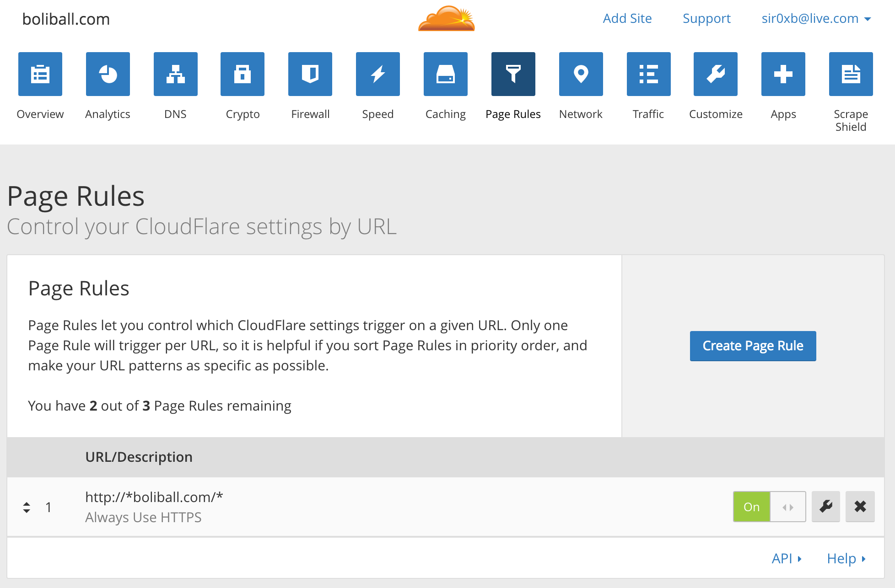Open the Network location pin icon
The width and height of the screenshot is (895, 588).
coord(581,74)
